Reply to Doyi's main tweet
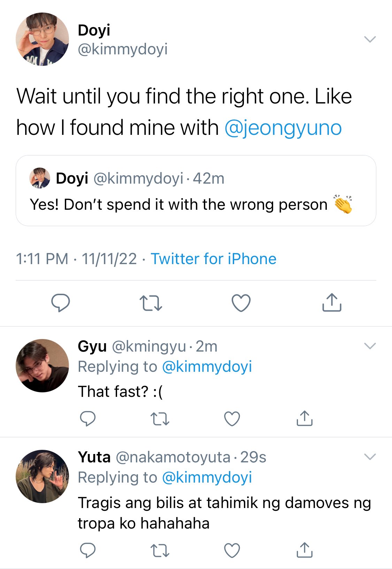This screenshot has width=392, height=569. (x=61, y=302)
